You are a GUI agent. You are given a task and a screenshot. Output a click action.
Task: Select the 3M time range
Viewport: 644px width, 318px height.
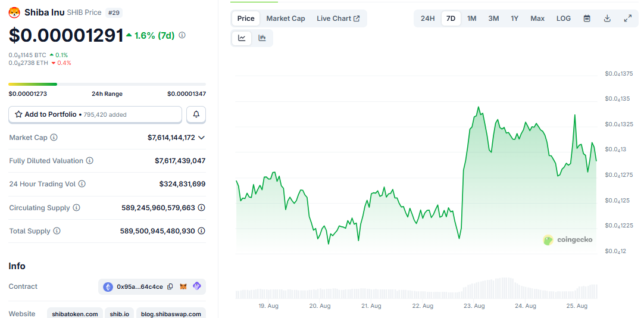pyautogui.click(x=493, y=18)
